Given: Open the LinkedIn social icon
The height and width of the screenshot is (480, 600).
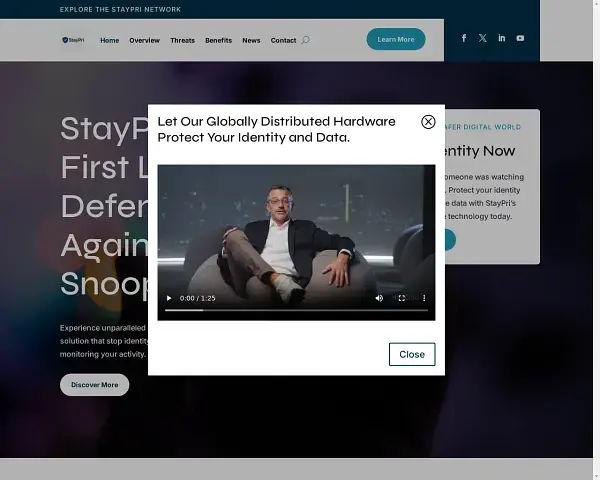Looking at the screenshot, I should (501, 38).
